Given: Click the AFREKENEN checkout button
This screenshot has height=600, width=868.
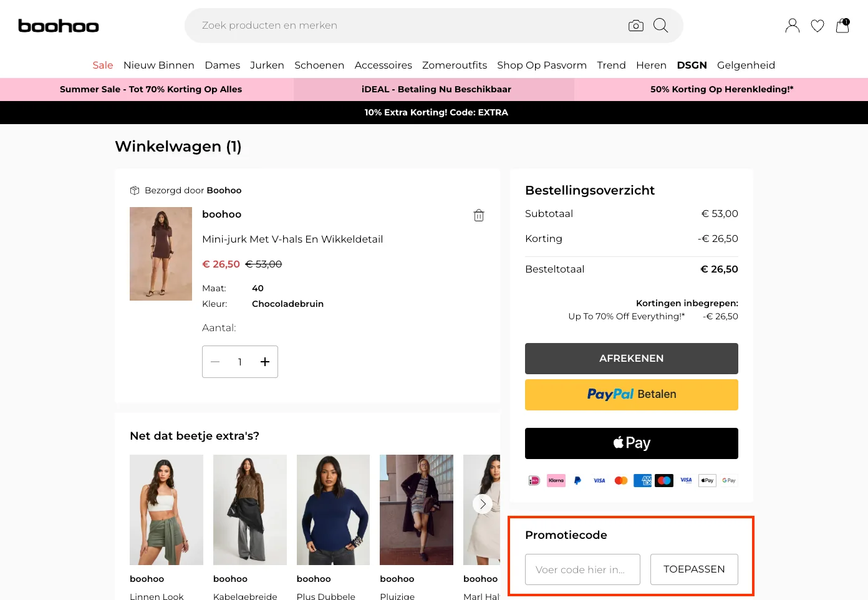Looking at the screenshot, I should pyautogui.click(x=632, y=359).
